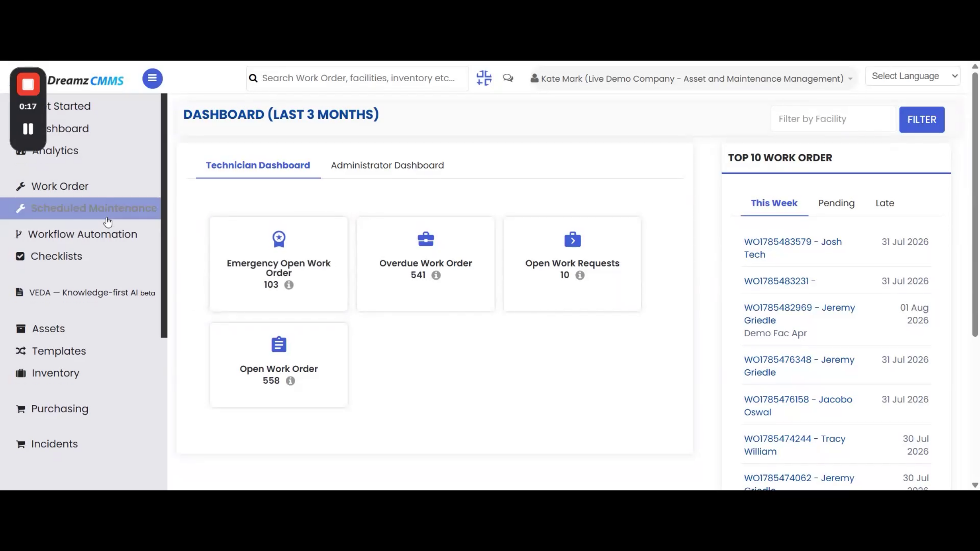Open Analytics in sidebar

tap(55, 151)
